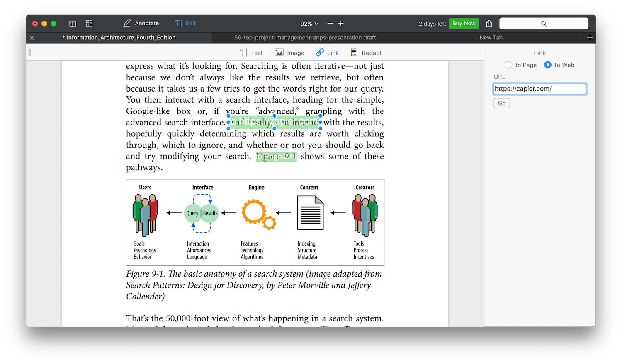Click the macOS yellow minimize button
622x364 pixels.
[44, 24]
